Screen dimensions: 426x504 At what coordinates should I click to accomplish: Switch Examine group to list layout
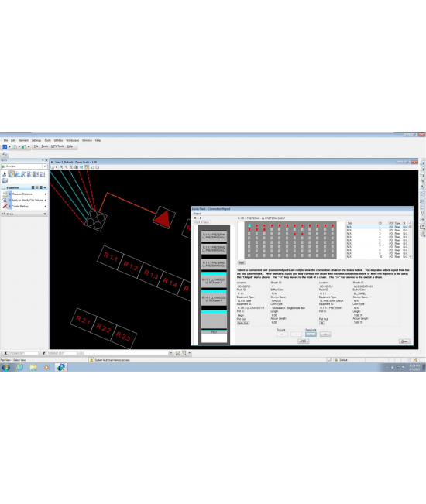[37, 187]
